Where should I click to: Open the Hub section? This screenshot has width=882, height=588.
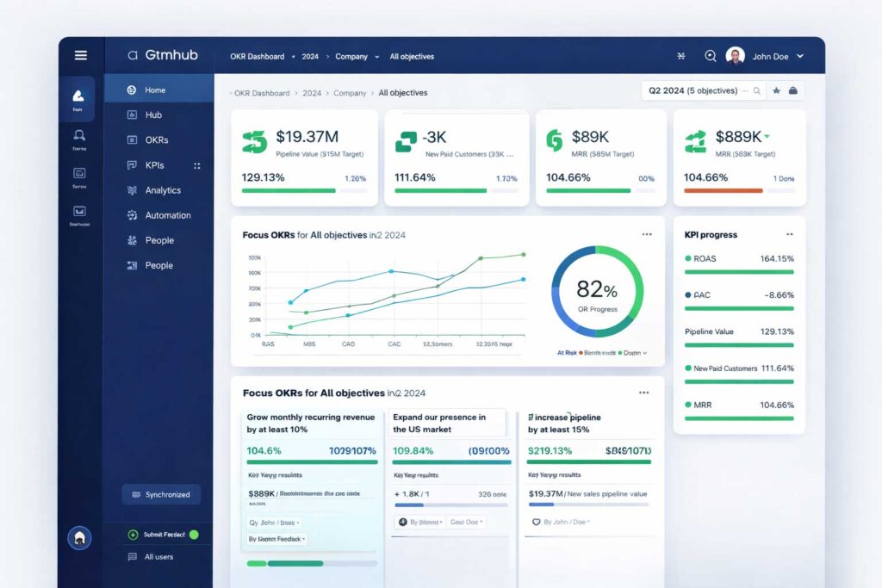point(152,115)
